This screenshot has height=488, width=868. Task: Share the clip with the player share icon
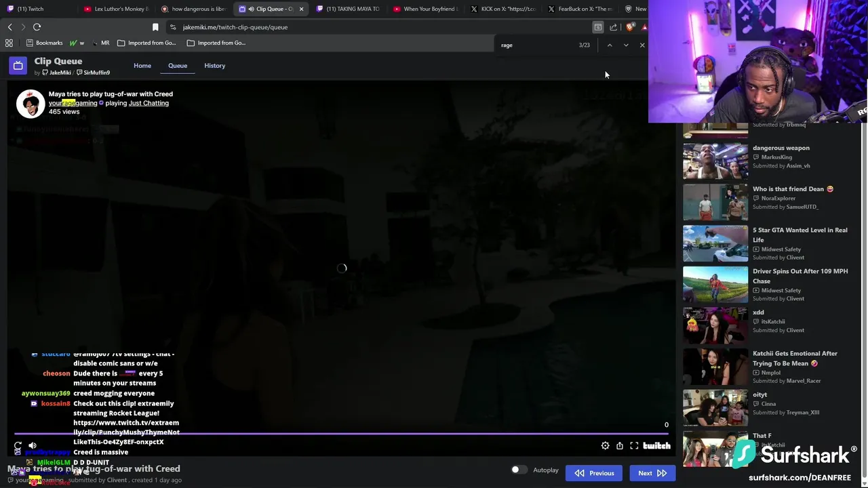[619, 446]
